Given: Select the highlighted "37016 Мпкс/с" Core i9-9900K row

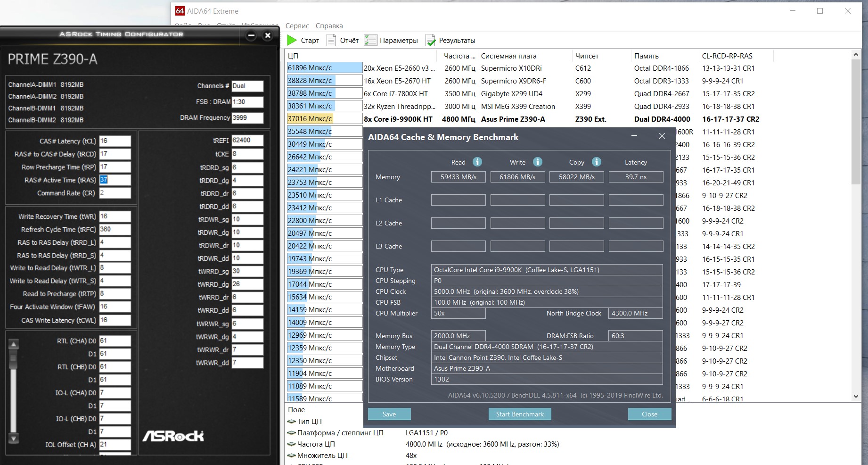Looking at the screenshot, I should coord(530,119).
